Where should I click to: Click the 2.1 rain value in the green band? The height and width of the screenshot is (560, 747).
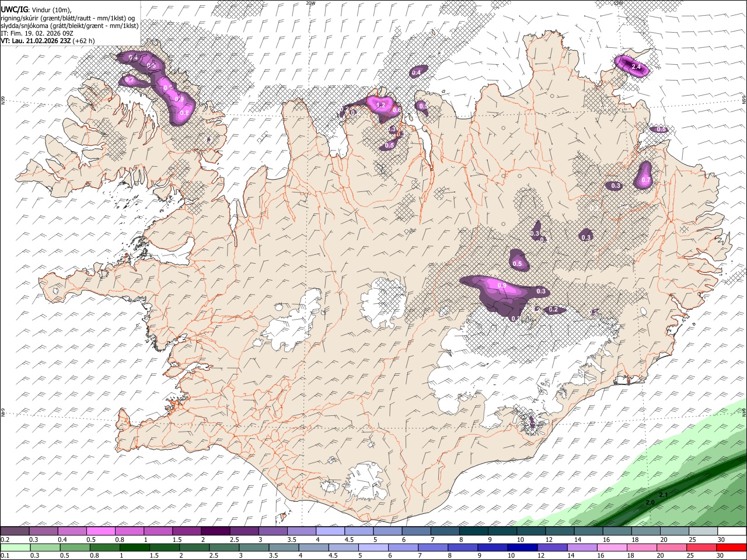coord(663,495)
